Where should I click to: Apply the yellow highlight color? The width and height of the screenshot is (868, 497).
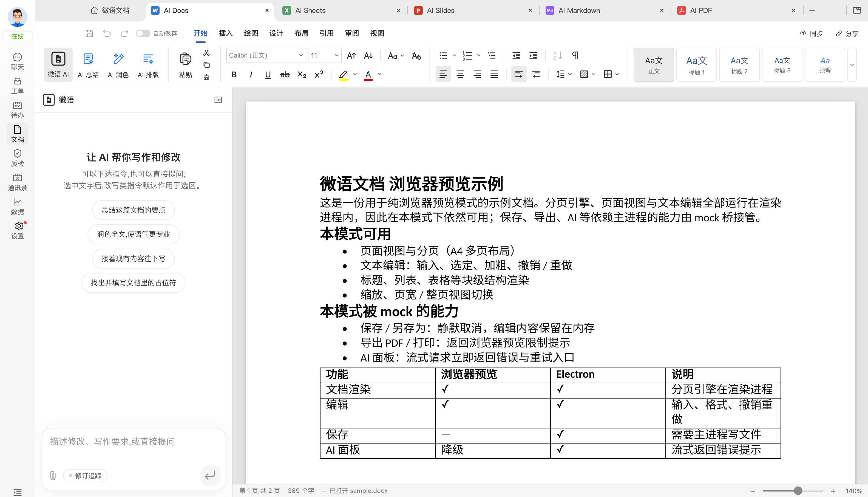point(343,74)
